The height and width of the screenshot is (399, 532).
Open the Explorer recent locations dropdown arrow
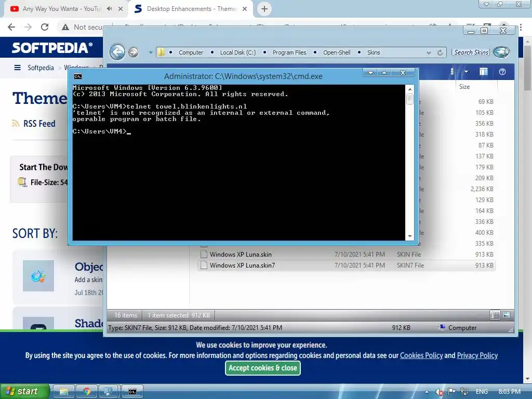(x=150, y=52)
